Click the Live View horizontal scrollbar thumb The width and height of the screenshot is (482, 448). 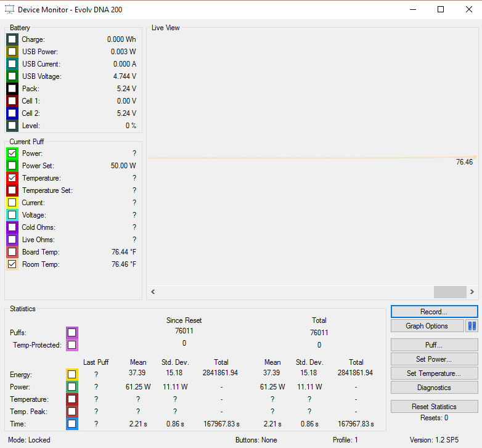coord(449,292)
